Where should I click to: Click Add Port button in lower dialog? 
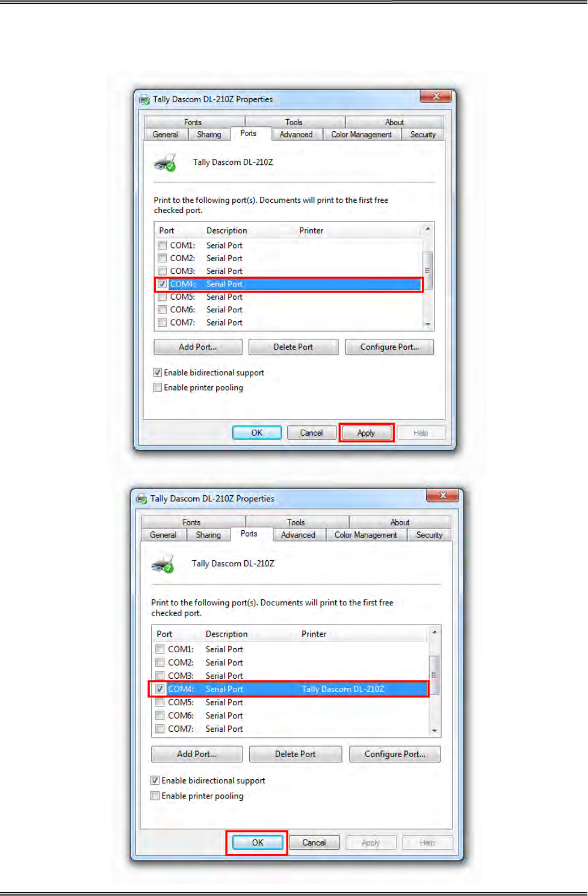tap(197, 754)
